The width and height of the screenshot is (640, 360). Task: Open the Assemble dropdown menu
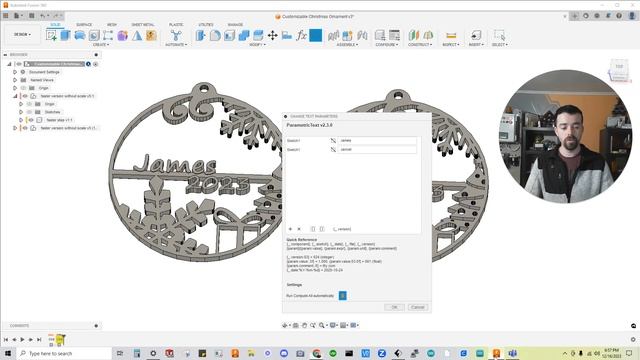coord(347,44)
